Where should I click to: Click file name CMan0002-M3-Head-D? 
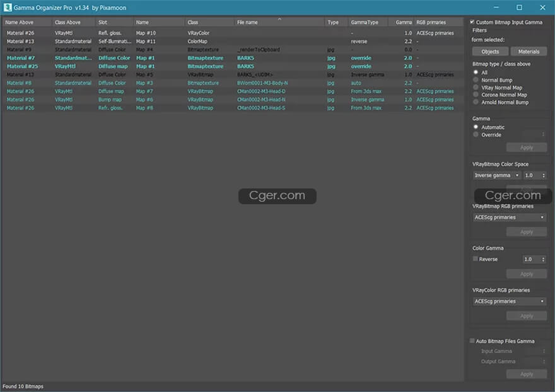pyautogui.click(x=261, y=91)
